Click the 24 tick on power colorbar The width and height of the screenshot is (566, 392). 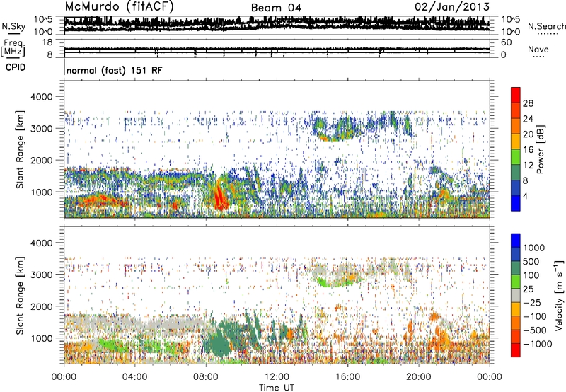pos(528,119)
